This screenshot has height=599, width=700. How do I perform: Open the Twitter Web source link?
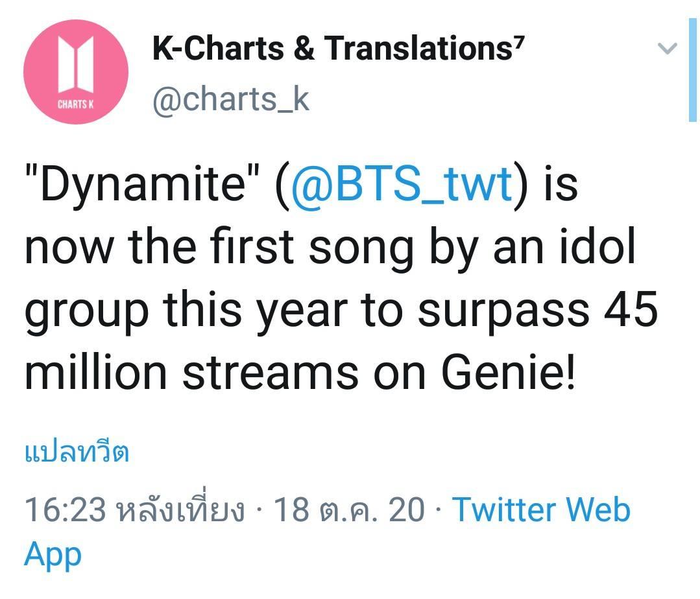(x=541, y=510)
